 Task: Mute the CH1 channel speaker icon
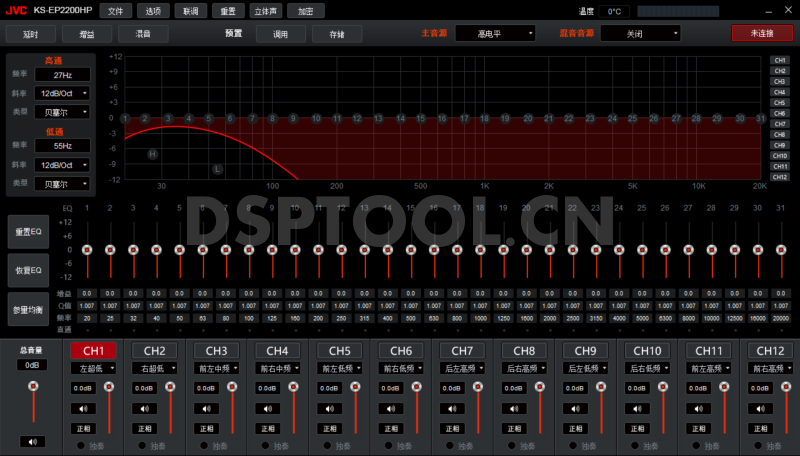click(85, 408)
